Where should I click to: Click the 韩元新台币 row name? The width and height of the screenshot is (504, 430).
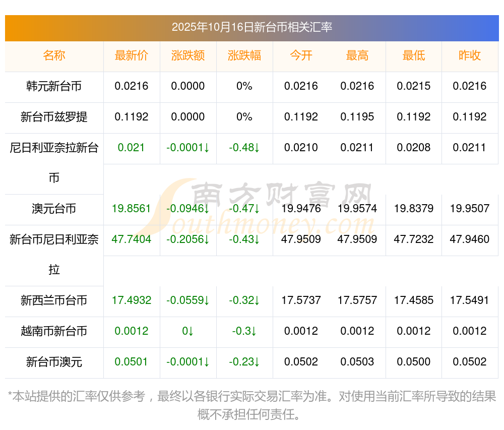[54, 86]
